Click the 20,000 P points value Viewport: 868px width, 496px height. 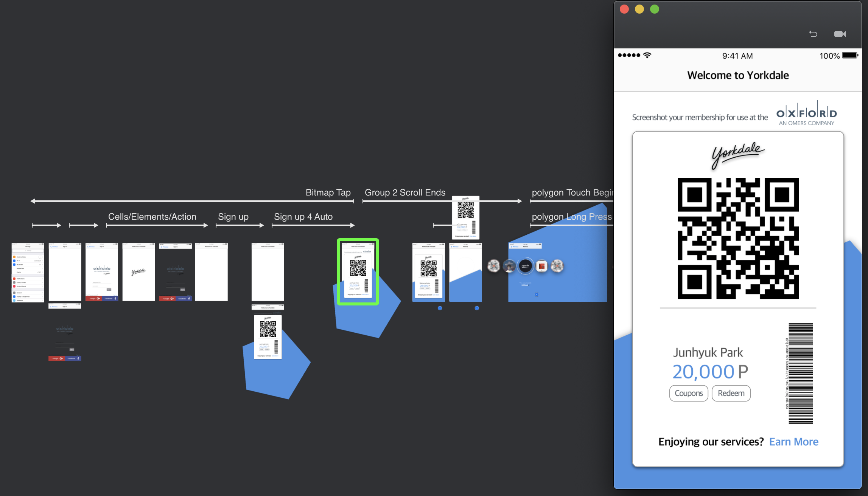710,372
